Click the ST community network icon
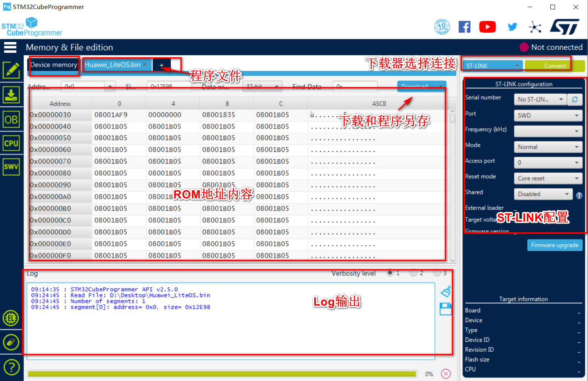 [x=535, y=27]
